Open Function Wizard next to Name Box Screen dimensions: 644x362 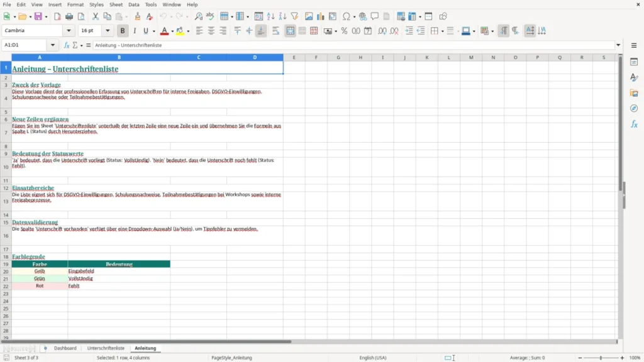coord(67,45)
